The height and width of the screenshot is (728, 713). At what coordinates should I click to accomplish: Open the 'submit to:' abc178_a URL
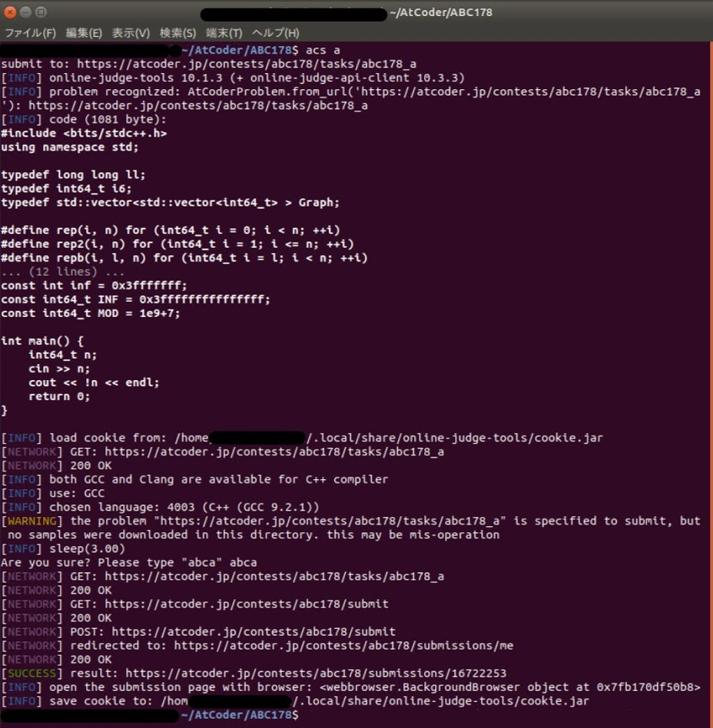[x=247, y=64]
